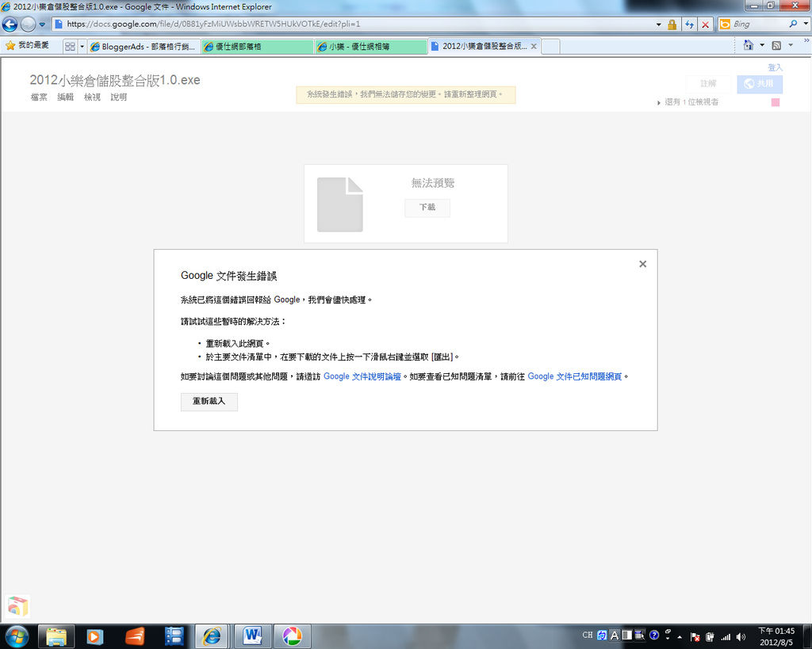The height and width of the screenshot is (649, 812).
Task: Open the 檔案 menu
Action: click(x=39, y=97)
